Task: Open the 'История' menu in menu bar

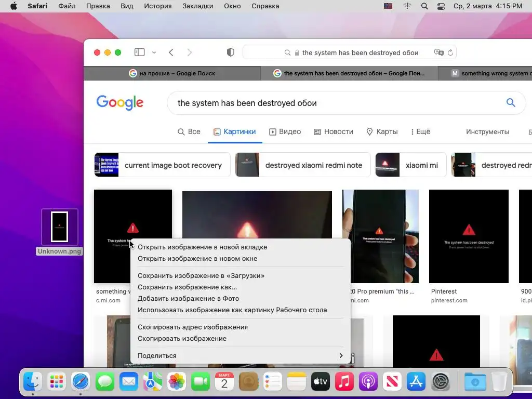Action: pos(158,6)
